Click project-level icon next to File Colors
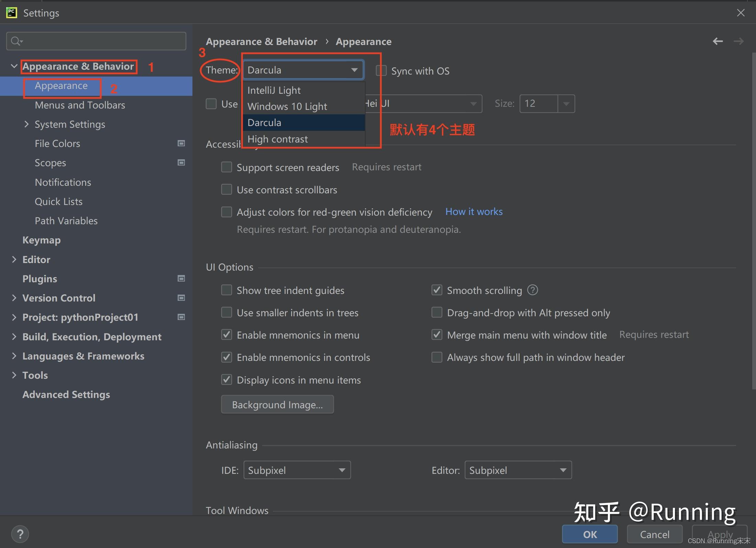The image size is (756, 548). pyautogui.click(x=181, y=143)
